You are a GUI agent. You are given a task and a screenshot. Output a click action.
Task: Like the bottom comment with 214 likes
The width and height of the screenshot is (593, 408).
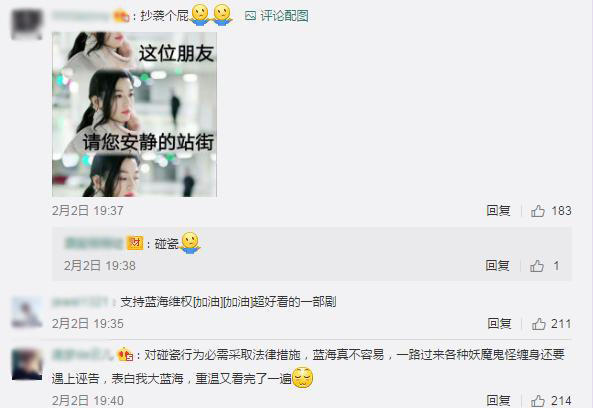tap(538, 401)
